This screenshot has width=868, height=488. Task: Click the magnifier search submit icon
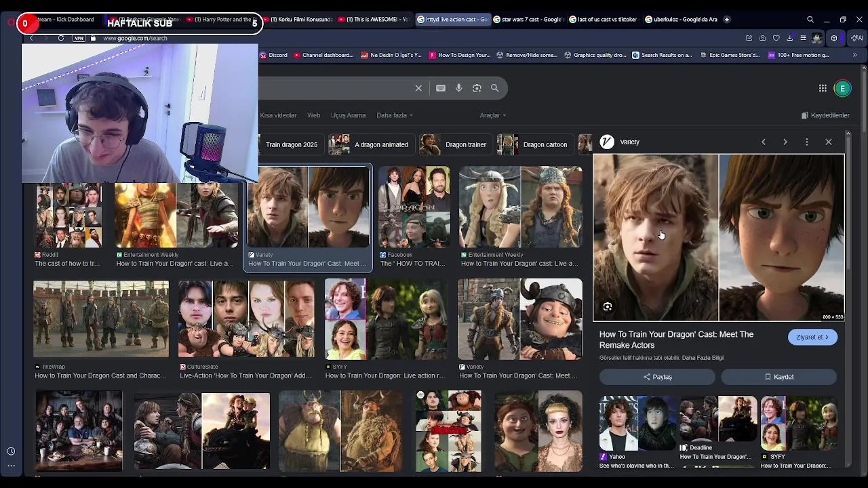coord(495,88)
